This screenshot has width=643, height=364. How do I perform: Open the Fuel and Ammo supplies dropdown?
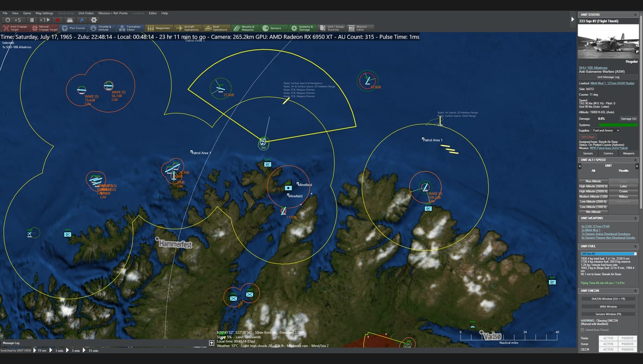click(607, 130)
